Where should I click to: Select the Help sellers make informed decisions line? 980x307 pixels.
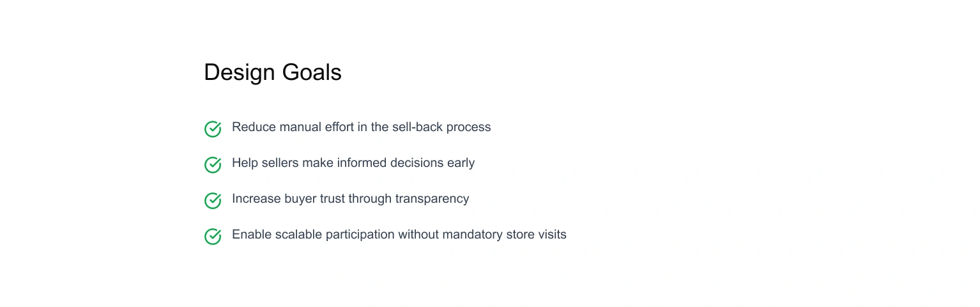[353, 162]
